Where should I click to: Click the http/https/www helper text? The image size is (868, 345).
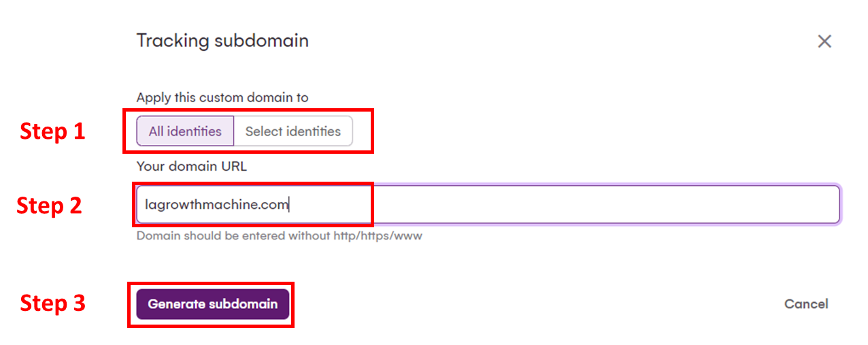[x=279, y=236]
